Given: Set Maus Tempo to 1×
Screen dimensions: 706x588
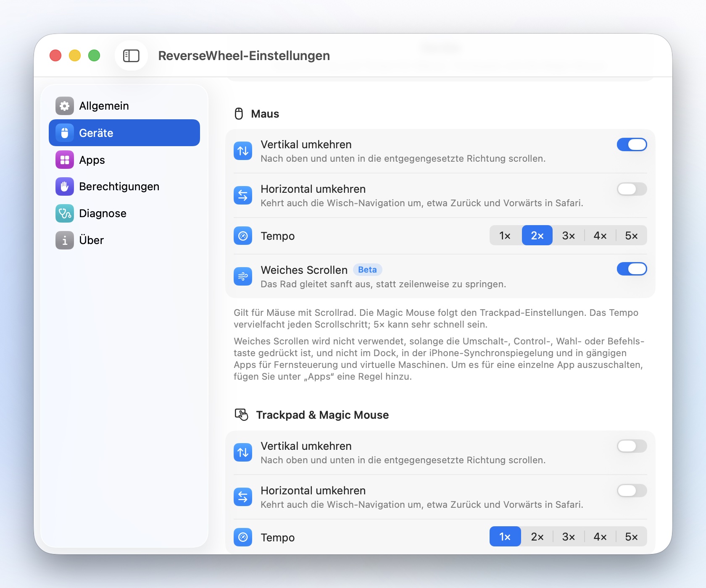Looking at the screenshot, I should point(506,236).
